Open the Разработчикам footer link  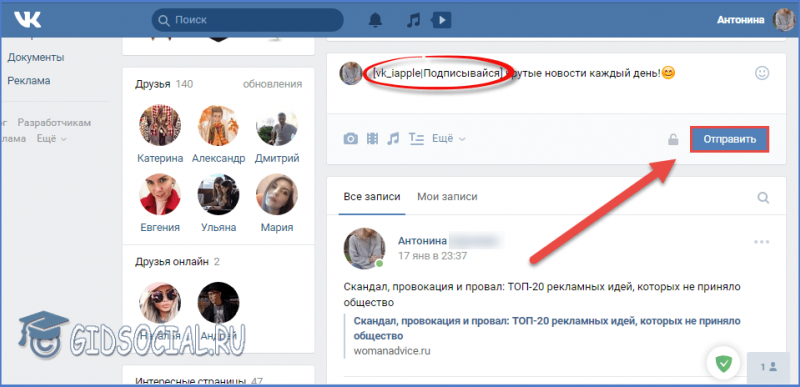(54, 123)
